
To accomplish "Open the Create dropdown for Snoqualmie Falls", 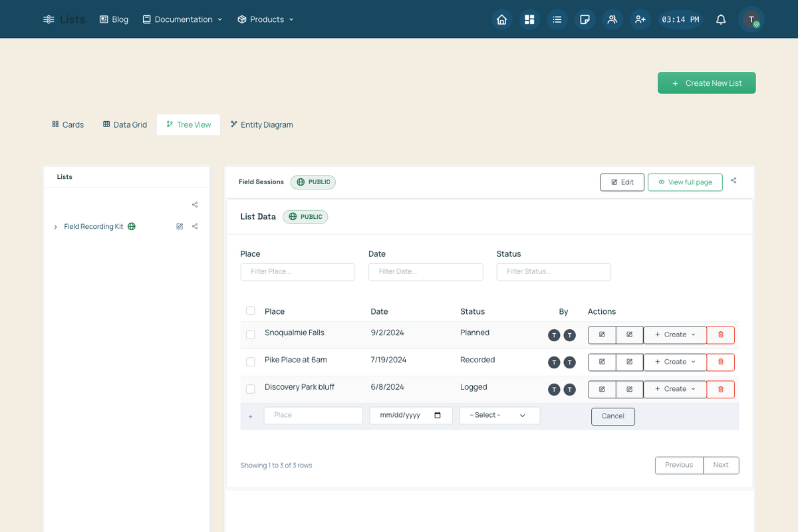I will tap(675, 335).
